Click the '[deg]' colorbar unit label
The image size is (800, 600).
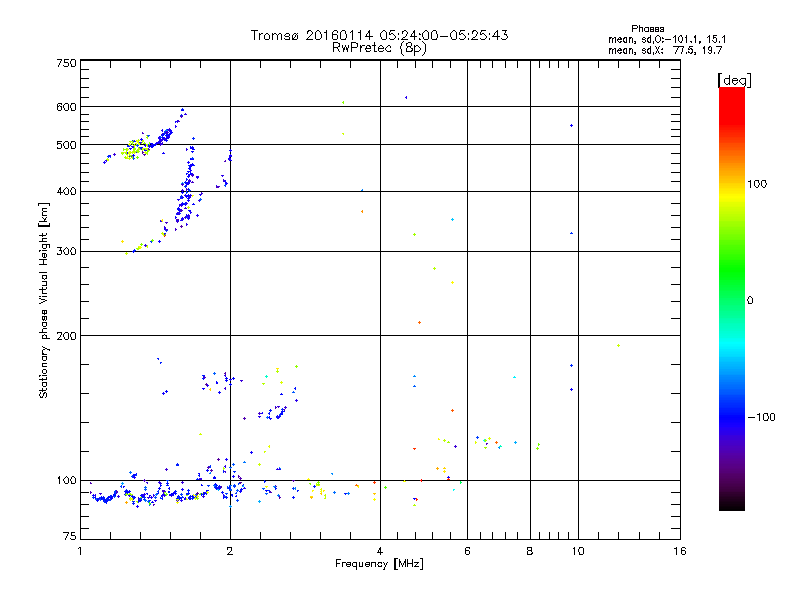(734, 80)
